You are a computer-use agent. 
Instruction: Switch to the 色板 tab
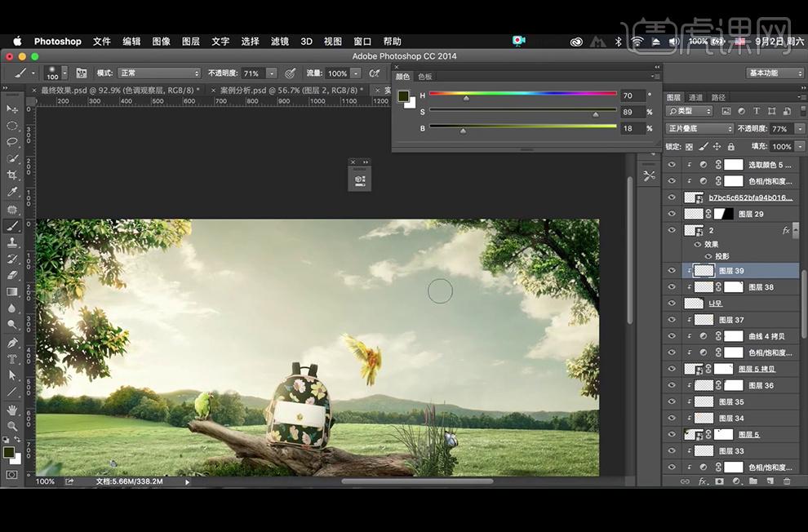tap(425, 77)
